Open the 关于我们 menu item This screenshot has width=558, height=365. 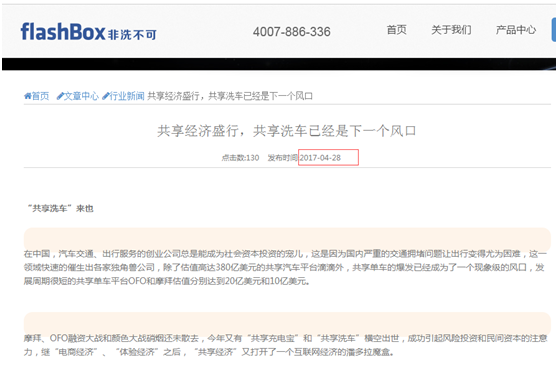coord(451,30)
